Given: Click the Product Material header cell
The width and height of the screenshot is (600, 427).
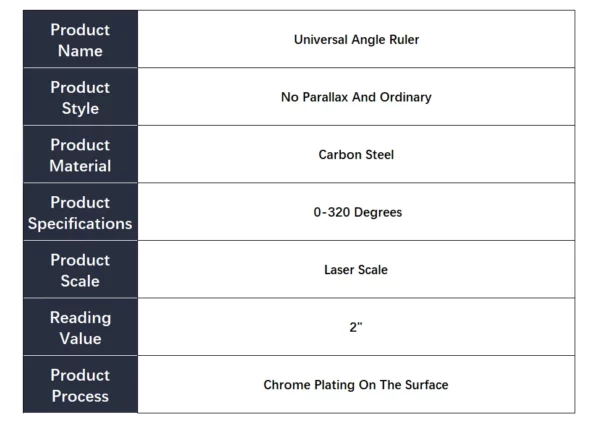Looking at the screenshot, I should click(x=80, y=155).
